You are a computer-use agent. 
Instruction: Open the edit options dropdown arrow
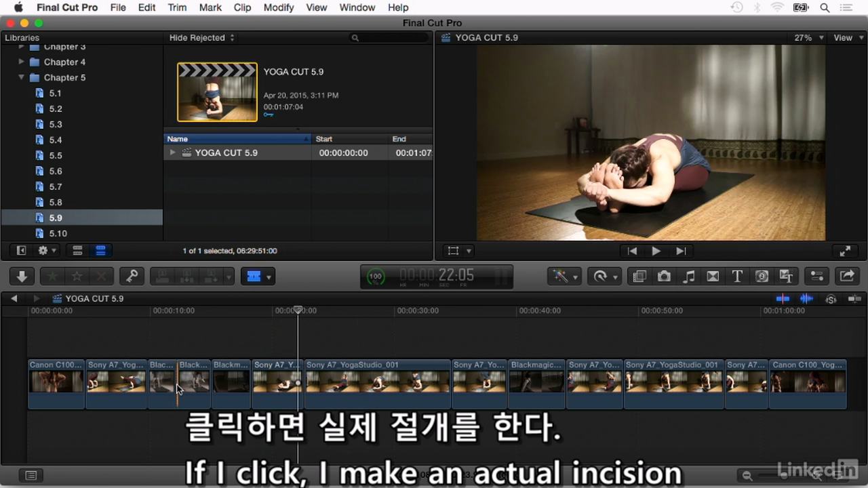click(229, 276)
